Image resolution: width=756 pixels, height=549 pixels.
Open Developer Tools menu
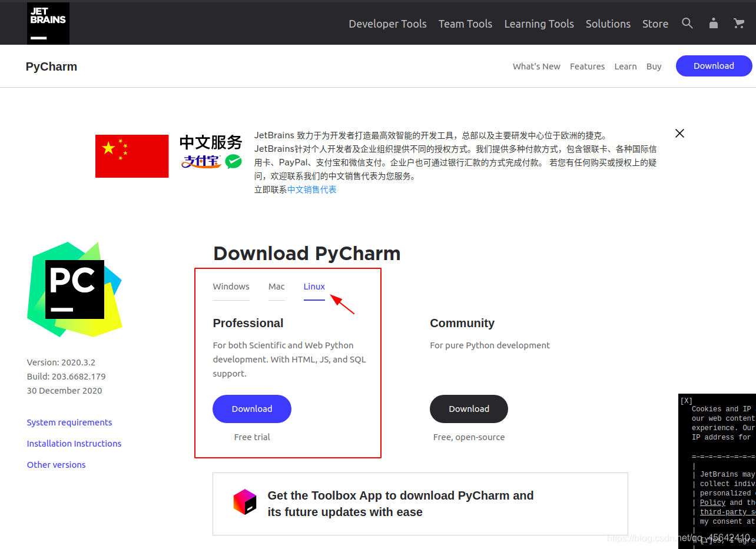(x=387, y=24)
